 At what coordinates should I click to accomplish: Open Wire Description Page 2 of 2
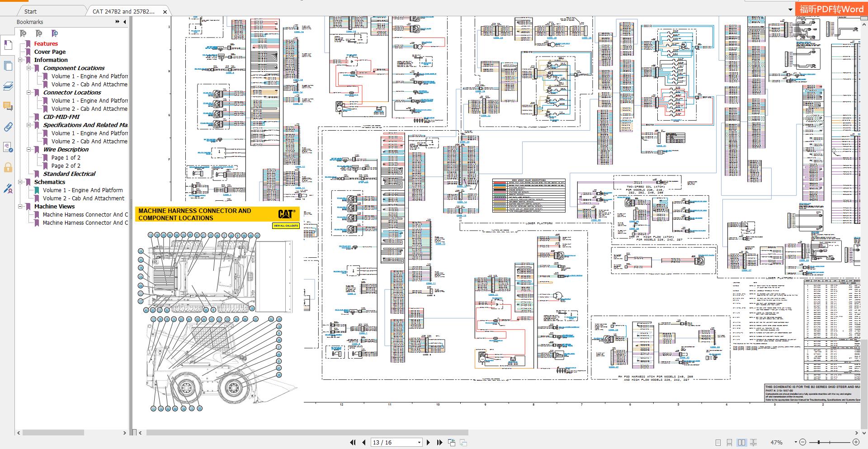[x=66, y=166]
